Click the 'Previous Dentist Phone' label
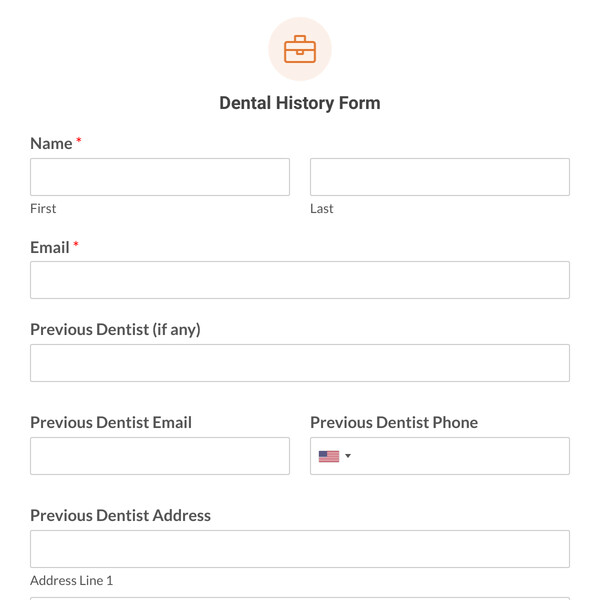 coord(394,422)
